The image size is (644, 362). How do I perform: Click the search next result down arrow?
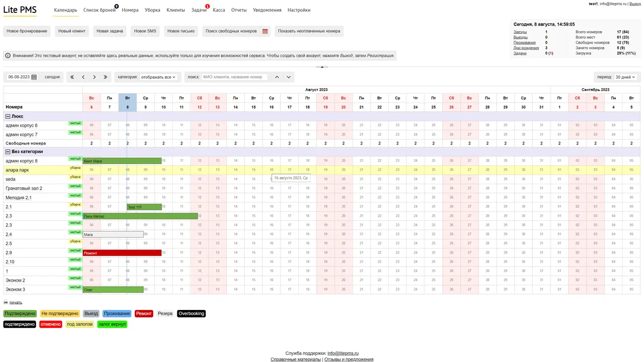click(288, 77)
